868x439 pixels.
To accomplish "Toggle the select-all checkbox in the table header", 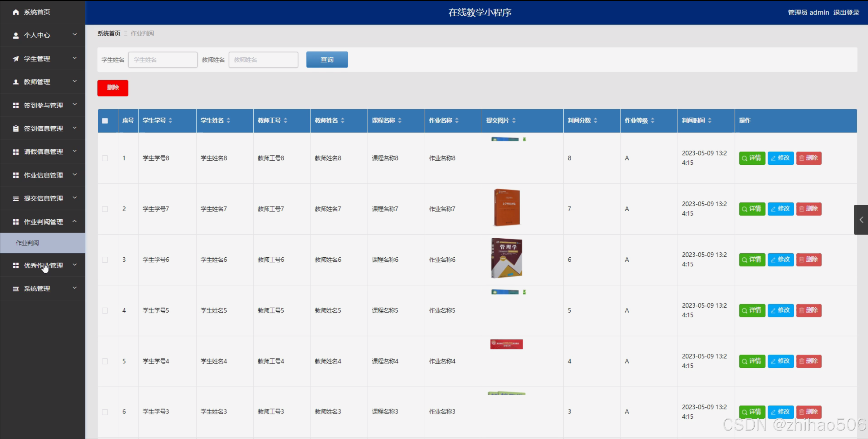I will click(x=105, y=121).
